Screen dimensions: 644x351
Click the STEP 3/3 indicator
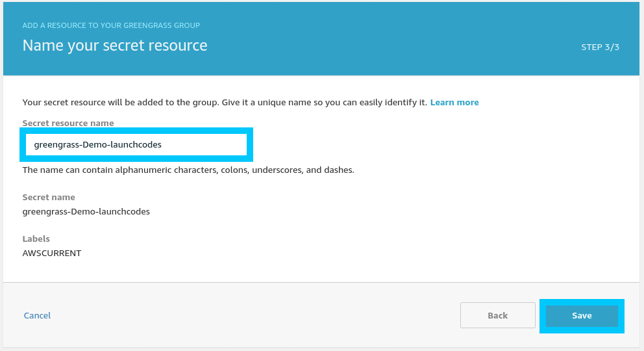[x=600, y=47]
